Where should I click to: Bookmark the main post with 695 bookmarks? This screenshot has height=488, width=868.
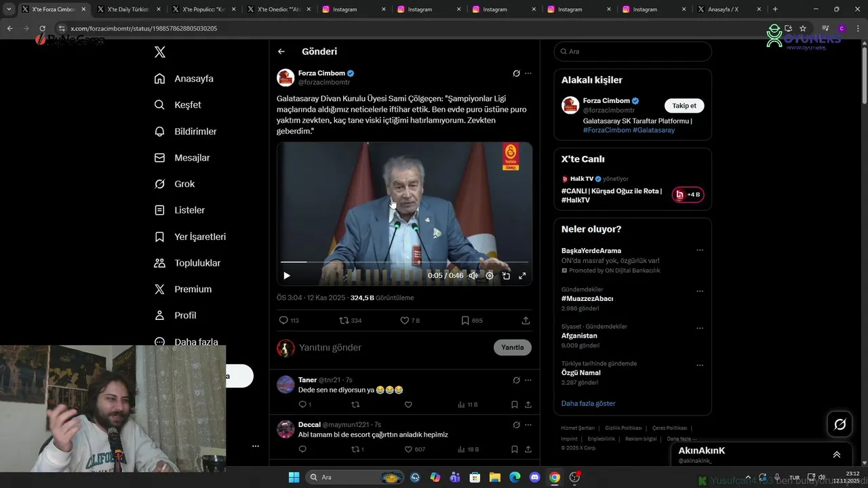point(472,321)
